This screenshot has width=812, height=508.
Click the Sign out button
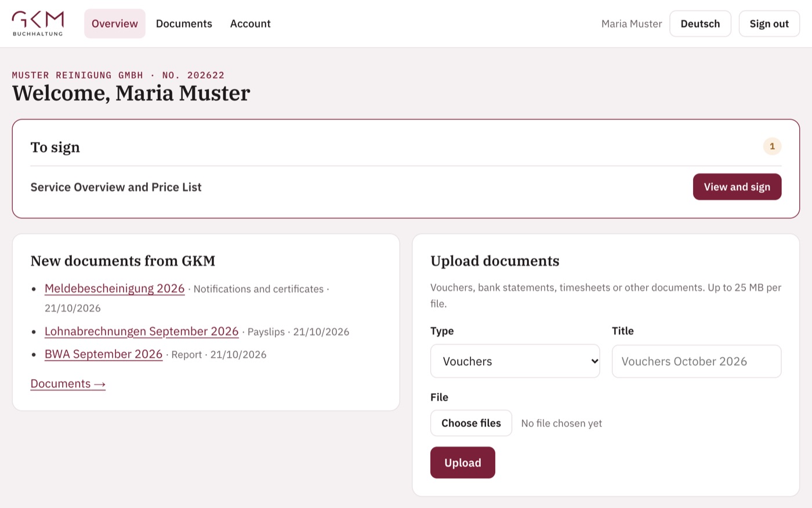point(769,24)
